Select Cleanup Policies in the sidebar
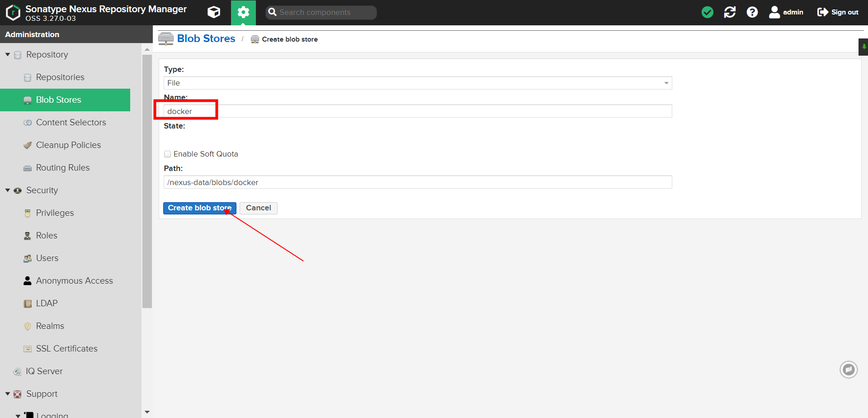Viewport: 868px width, 418px height. [x=68, y=145]
